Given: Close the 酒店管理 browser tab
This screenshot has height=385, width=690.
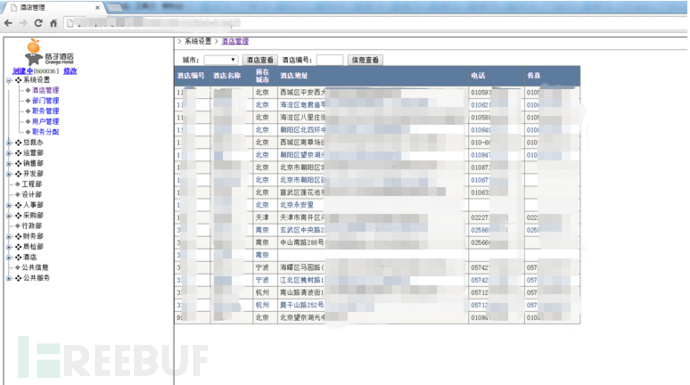Looking at the screenshot, I should pyautogui.click(x=97, y=7).
